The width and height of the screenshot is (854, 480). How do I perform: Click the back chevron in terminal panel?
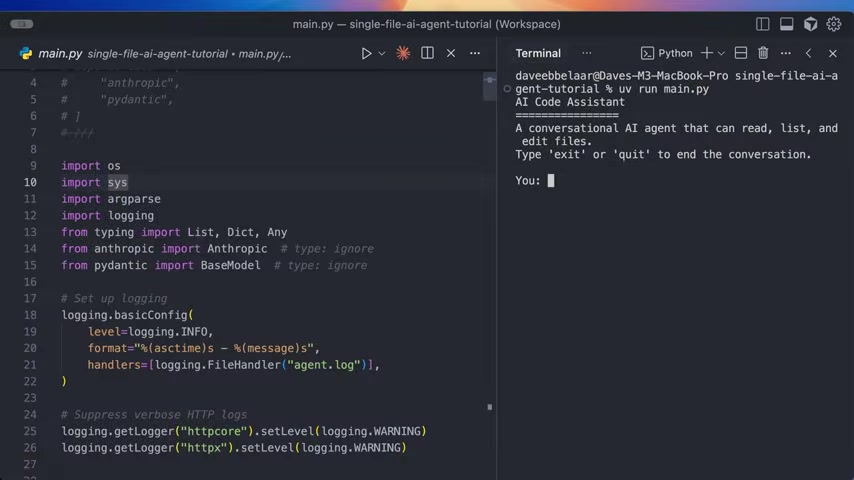pos(809,53)
